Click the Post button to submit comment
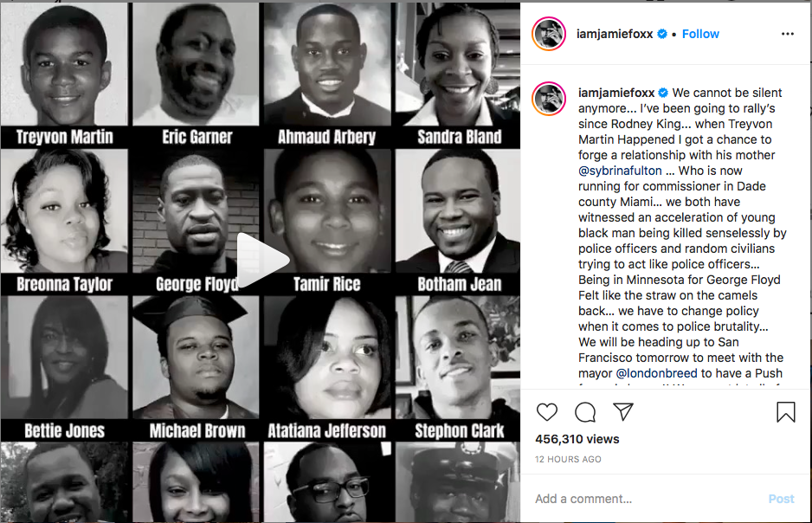The height and width of the screenshot is (523, 812). (781, 499)
